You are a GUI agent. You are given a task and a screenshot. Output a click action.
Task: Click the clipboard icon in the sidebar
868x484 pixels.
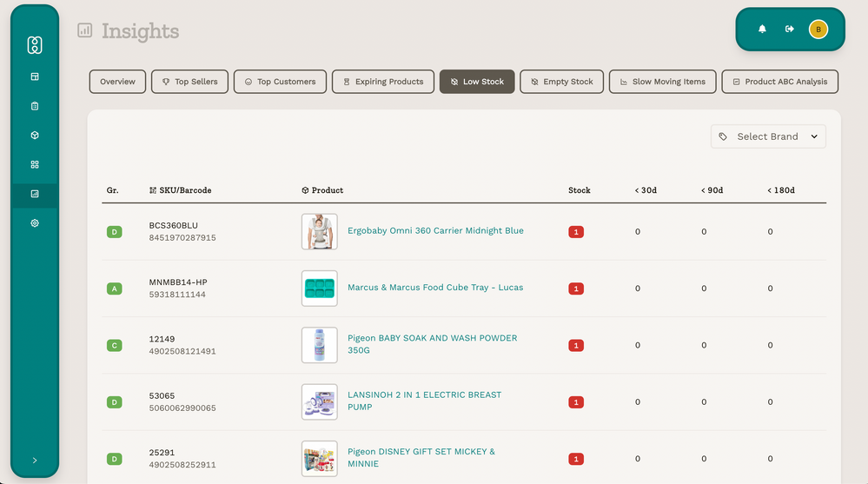pos(35,106)
